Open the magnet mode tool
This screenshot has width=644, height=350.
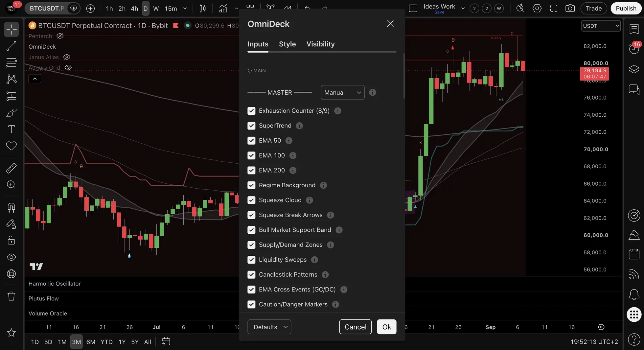(11, 207)
